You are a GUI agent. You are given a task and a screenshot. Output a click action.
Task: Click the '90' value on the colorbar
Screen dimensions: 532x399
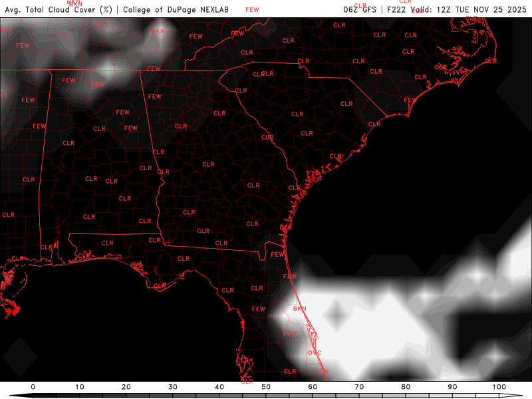(x=453, y=387)
